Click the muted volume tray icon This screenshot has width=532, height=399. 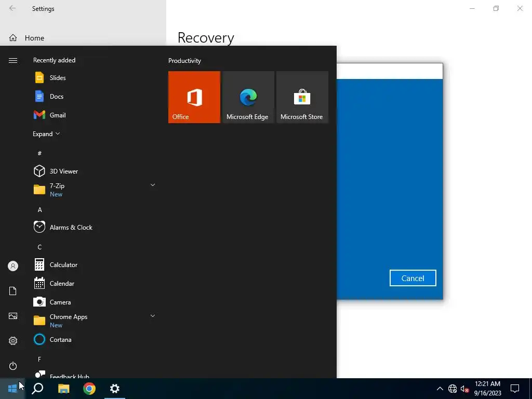click(x=464, y=389)
